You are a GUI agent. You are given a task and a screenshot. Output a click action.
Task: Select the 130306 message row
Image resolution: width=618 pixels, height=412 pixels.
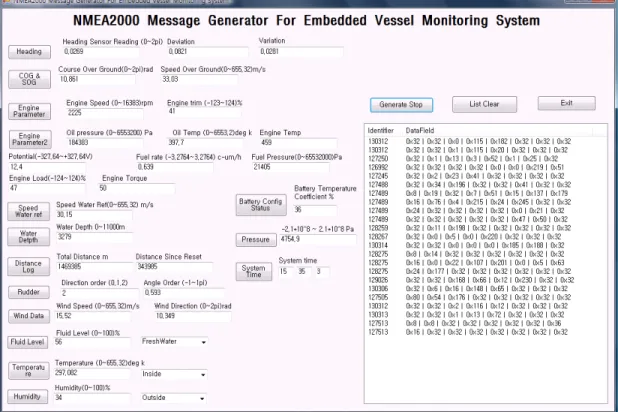click(486, 289)
